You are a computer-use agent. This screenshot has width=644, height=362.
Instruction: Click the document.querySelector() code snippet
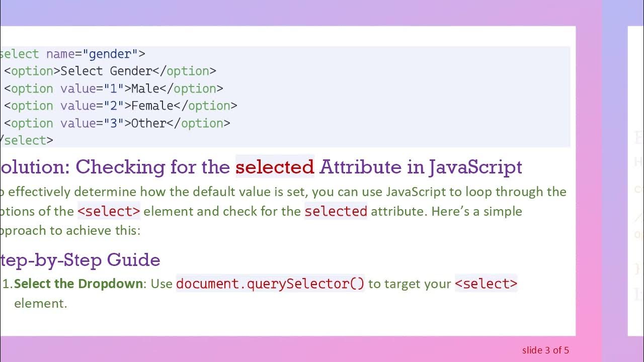[270, 284]
